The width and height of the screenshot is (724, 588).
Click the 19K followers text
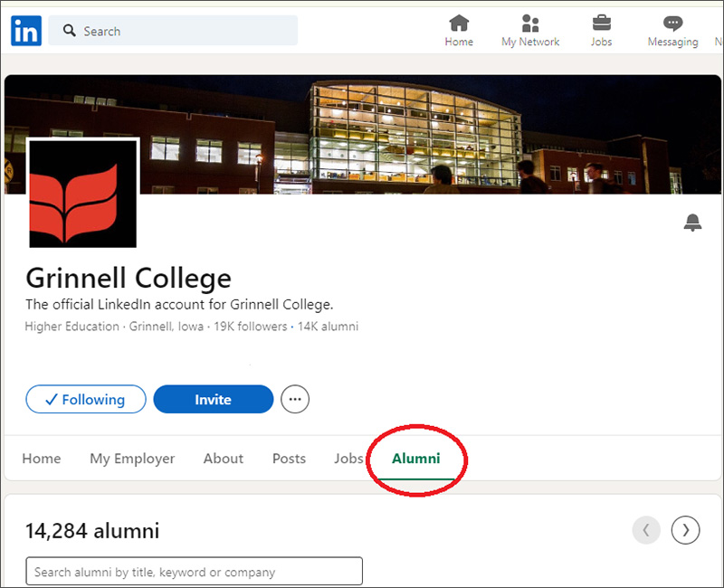point(251,327)
